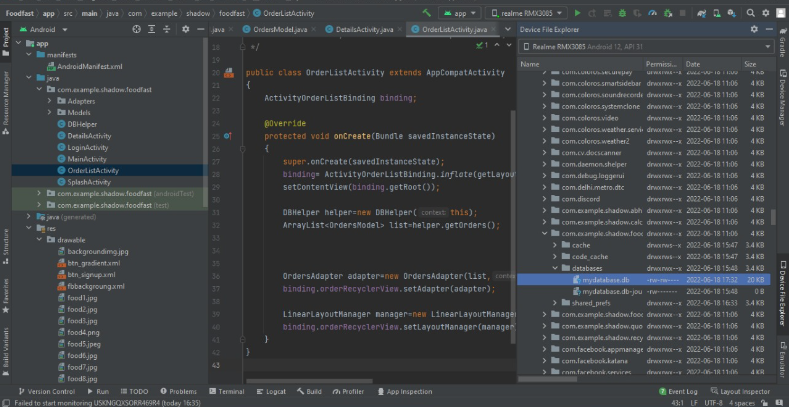
Task: Toggle the Structure tool window
Action: point(6,247)
